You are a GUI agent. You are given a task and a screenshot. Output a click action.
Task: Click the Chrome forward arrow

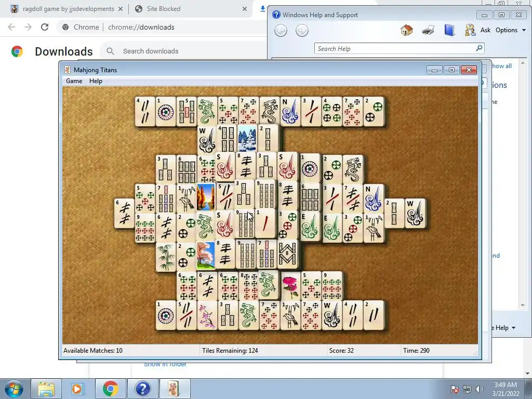28,27
